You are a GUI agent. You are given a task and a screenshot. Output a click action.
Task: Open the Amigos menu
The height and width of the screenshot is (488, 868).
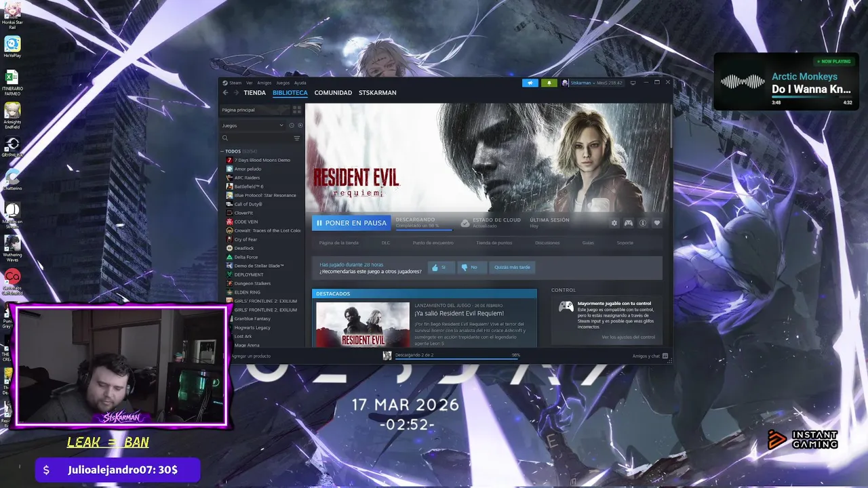tap(264, 83)
